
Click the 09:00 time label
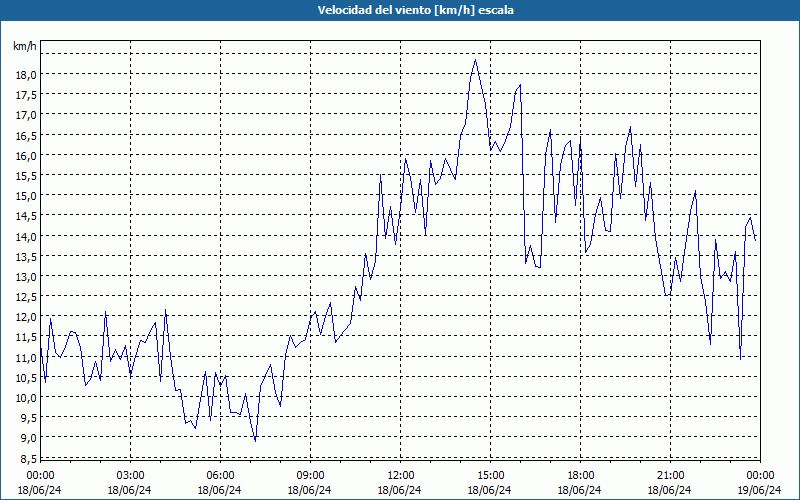tap(310, 476)
